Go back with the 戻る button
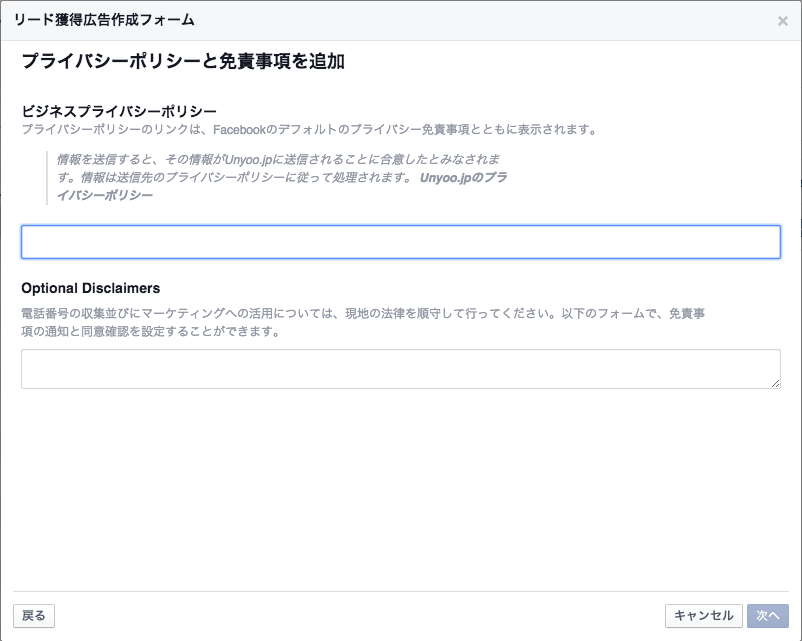 point(34,615)
